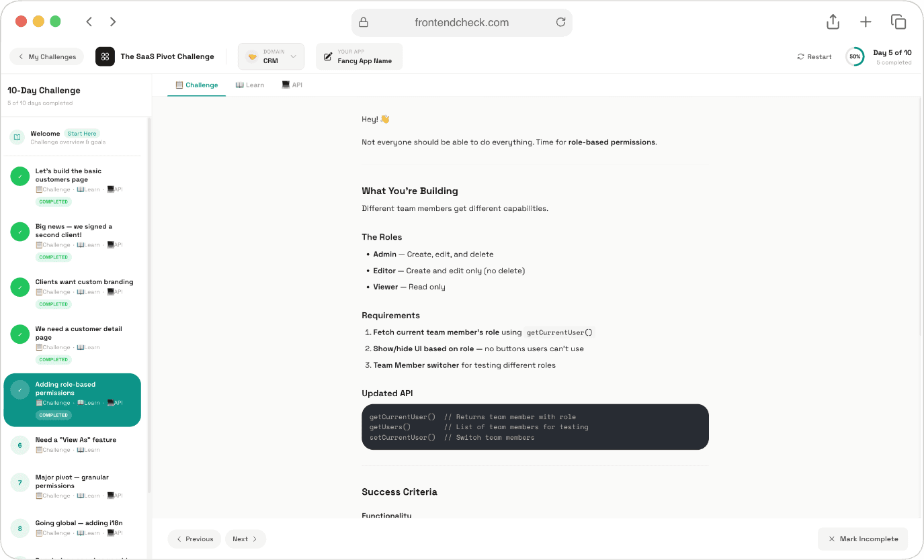
Task: Click the Next button
Action: pos(245,539)
